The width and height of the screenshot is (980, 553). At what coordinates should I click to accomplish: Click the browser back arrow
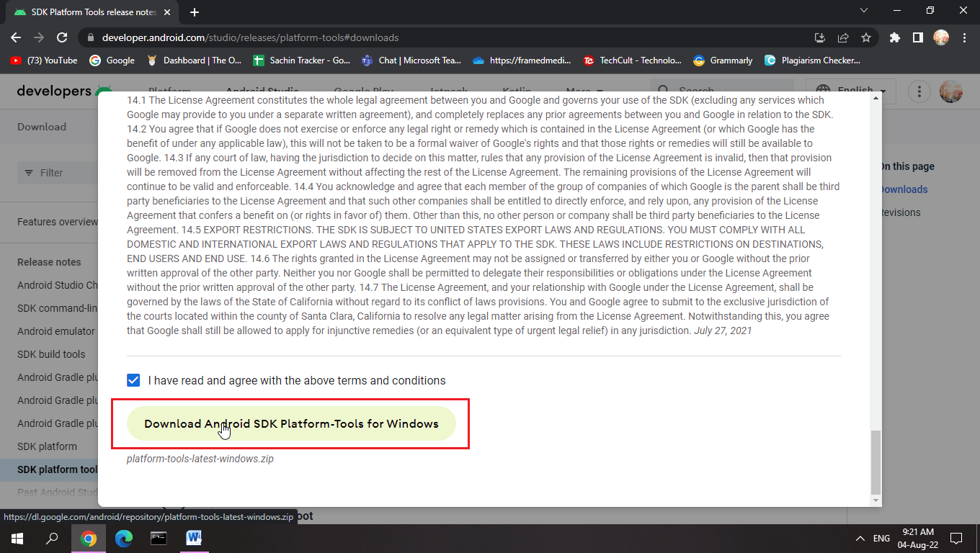[x=16, y=37]
